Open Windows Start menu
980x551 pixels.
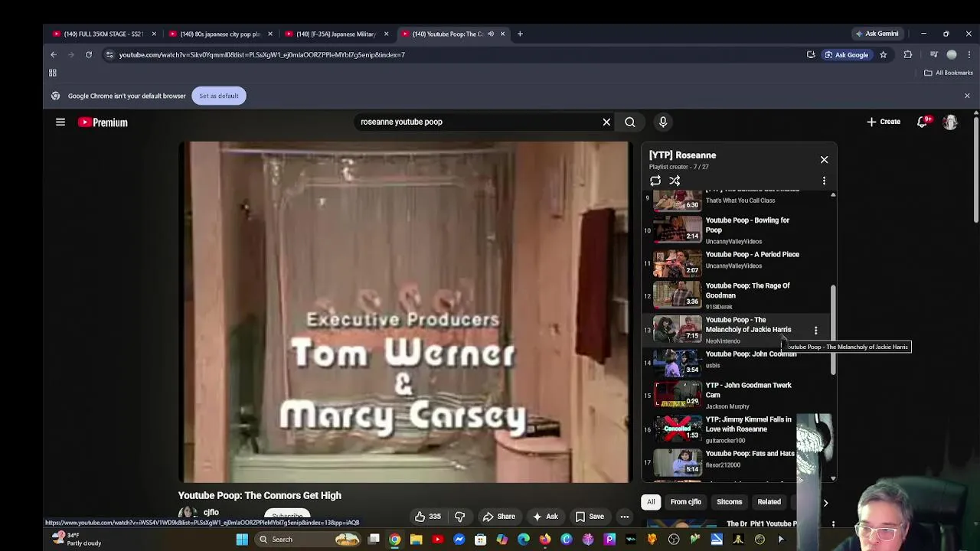(x=242, y=540)
